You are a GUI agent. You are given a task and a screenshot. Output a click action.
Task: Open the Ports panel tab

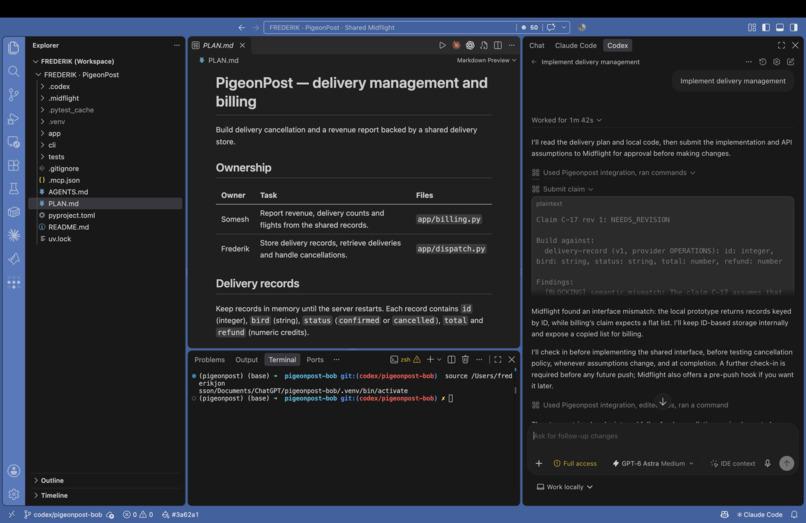click(x=315, y=359)
